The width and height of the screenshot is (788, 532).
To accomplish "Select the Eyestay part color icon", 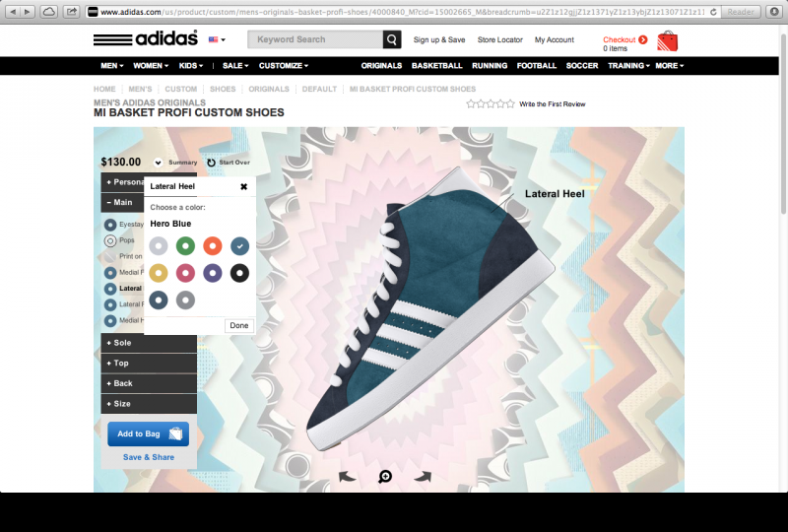I will click(x=110, y=225).
